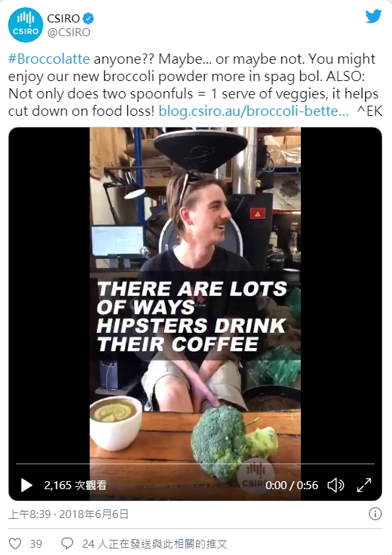Mute the video using the speaker icon
Image resolution: width=392 pixels, height=555 pixels.
coord(336,485)
